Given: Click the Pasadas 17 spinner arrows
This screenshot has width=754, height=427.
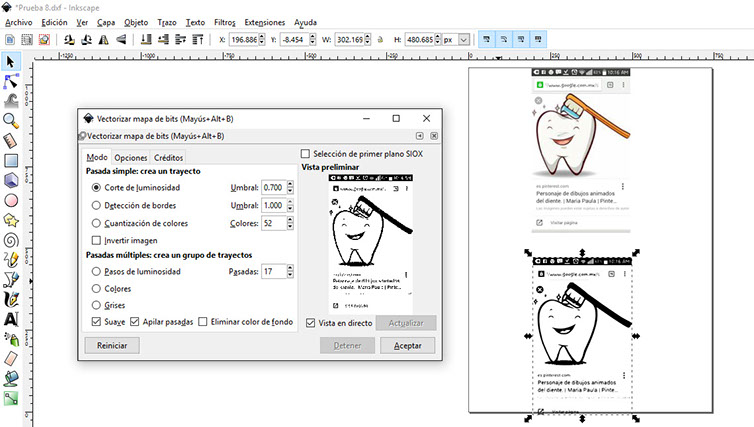Looking at the screenshot, I should click(x=290, y=272).
